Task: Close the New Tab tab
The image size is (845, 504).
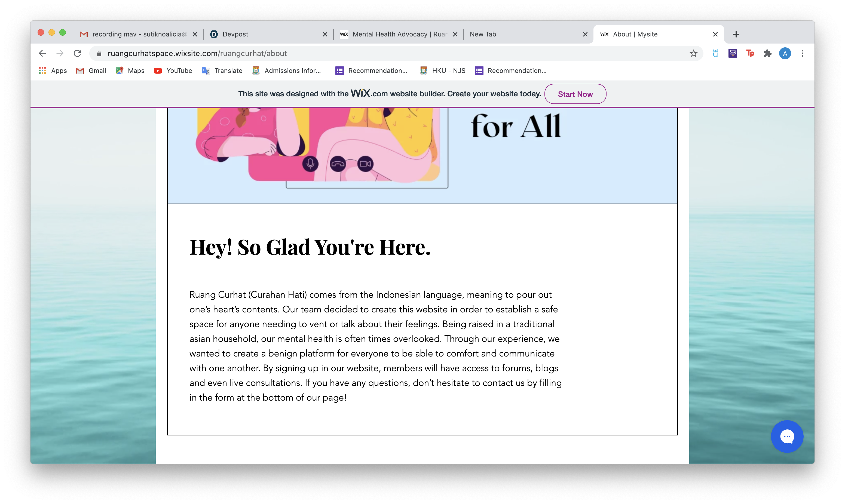Action: (585, 34)
